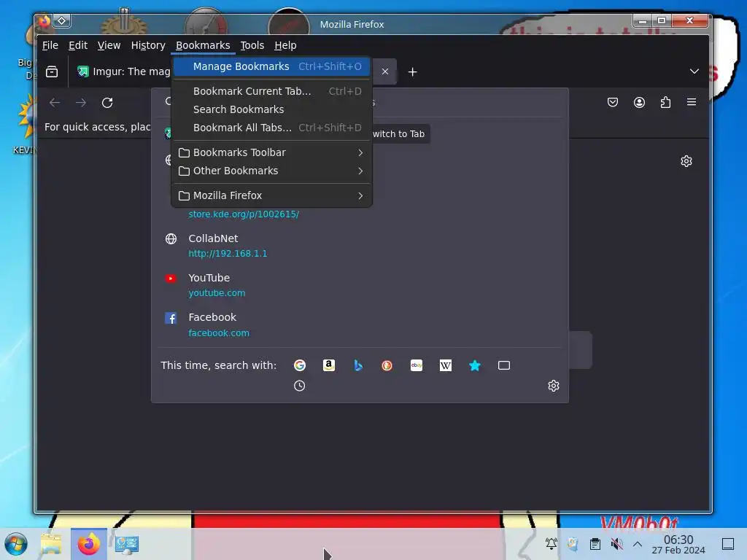Open the YouTube suggestion
The height and width of the screenshot is (560, 747).
pos(360,285)
